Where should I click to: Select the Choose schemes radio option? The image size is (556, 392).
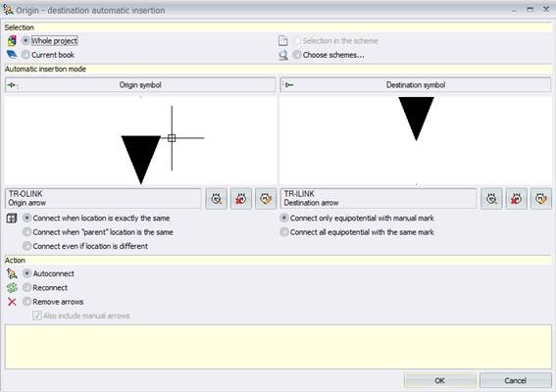coord(297,55)
